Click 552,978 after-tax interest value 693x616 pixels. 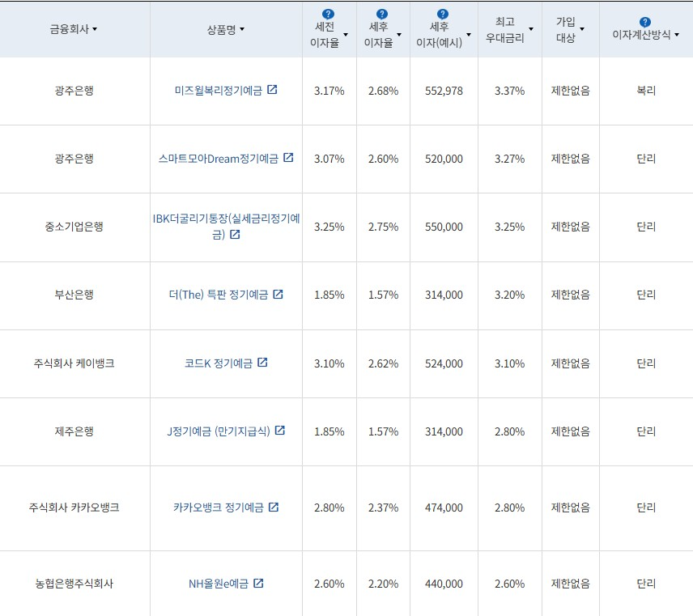click(x=444, y=91)
